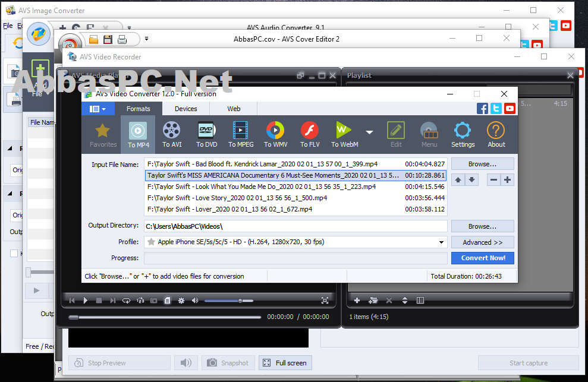
Task: Open the Favorites formats in Video Converter
Action: [x=103, y=135]
